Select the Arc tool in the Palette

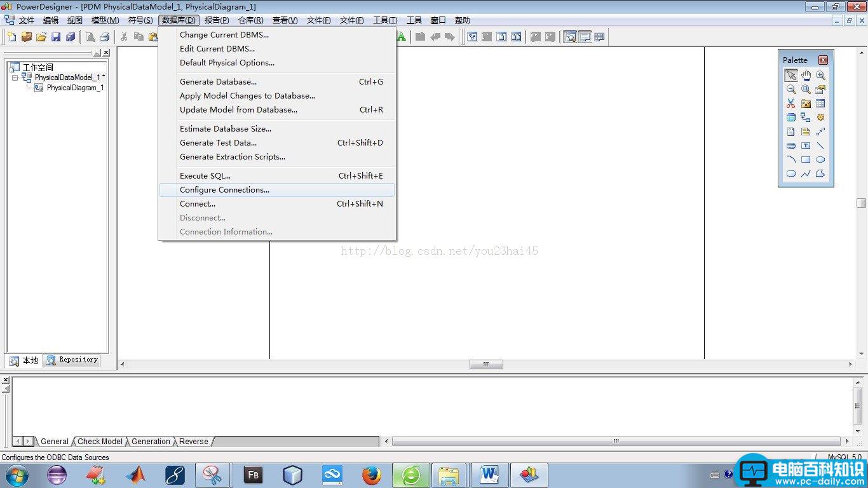(790, 159)
